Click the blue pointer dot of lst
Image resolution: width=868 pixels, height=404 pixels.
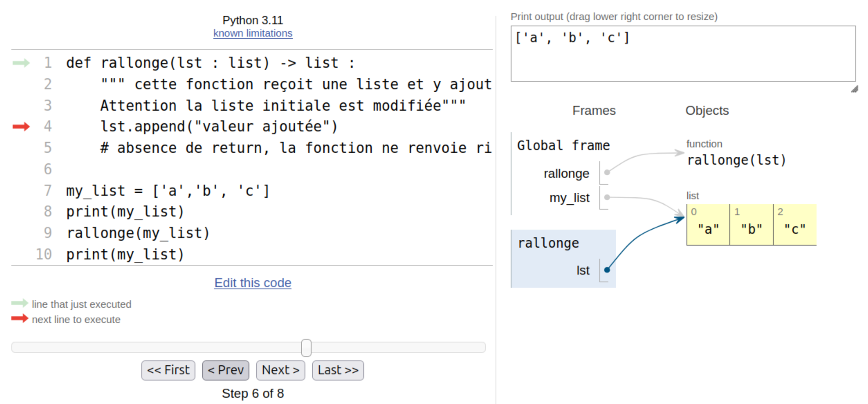pyautogui.click(x=607, y=270)
